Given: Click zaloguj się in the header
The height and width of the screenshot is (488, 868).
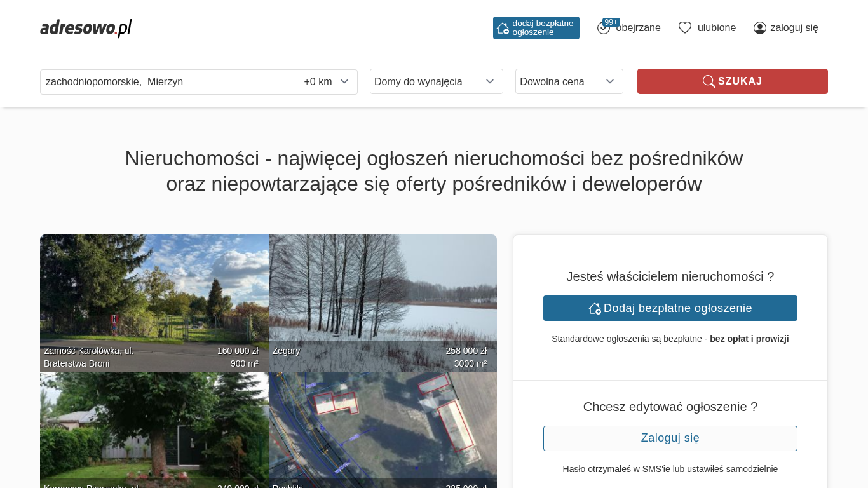Looking at the screenshot, I should 794,28.
